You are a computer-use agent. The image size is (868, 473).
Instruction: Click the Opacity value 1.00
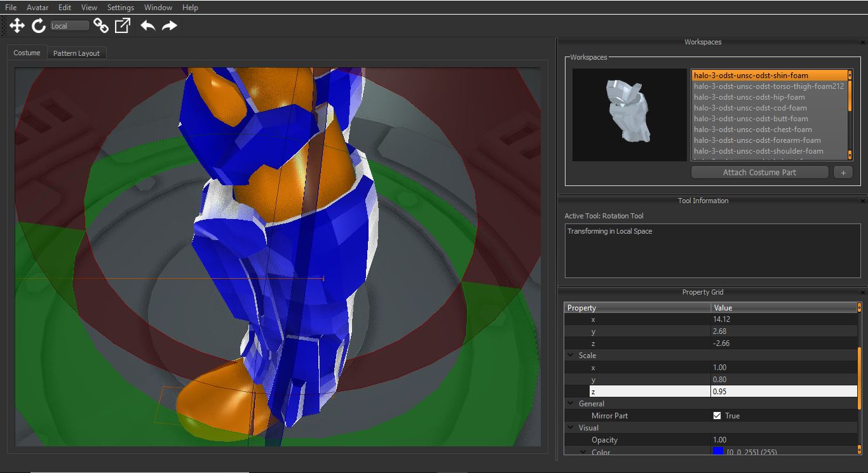tap(784, 440)
